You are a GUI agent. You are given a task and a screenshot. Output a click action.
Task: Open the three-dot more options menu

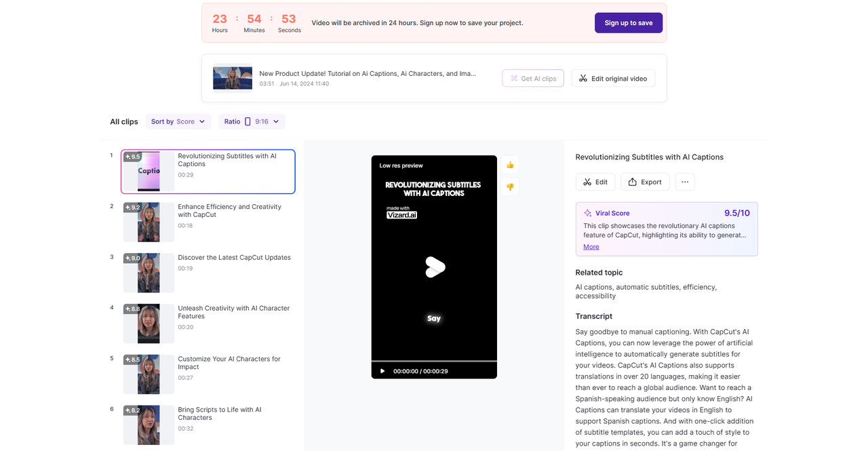click(x=685, y=182)
